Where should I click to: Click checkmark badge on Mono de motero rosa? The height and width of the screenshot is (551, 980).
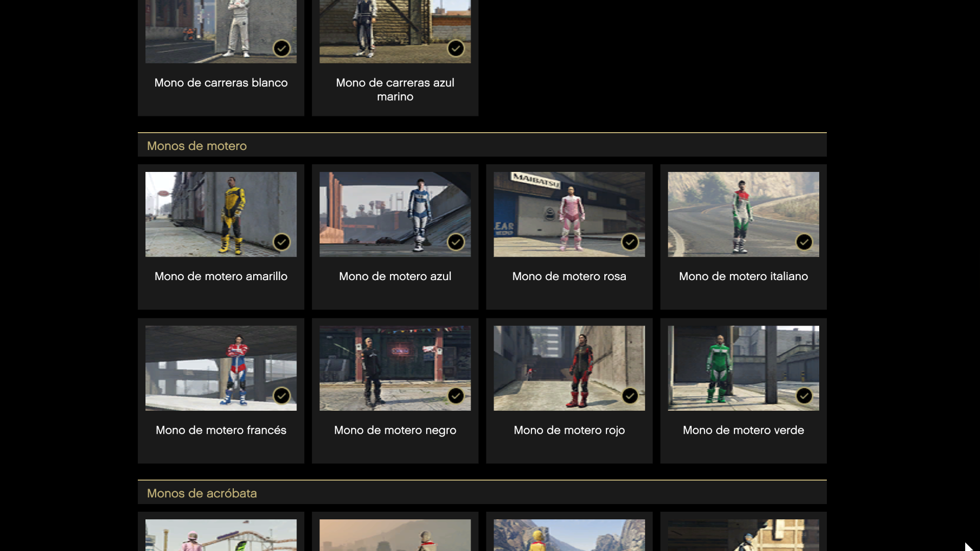tap(630, 242)
